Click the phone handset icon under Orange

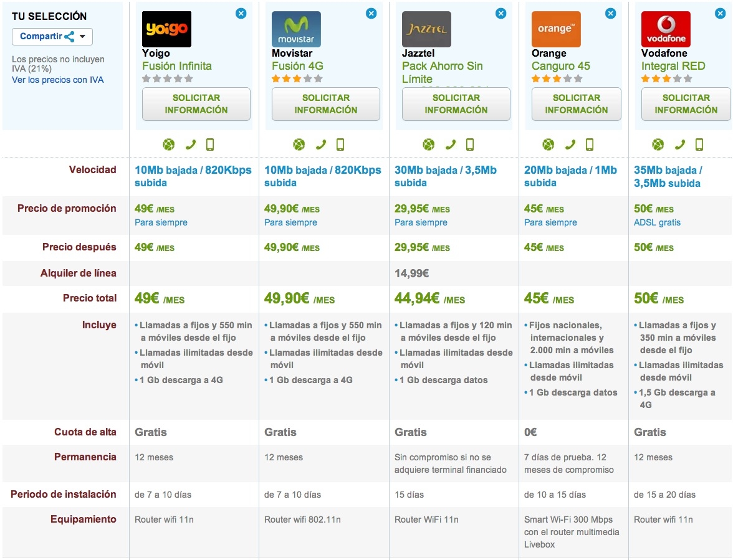click(x=570, y=145)
